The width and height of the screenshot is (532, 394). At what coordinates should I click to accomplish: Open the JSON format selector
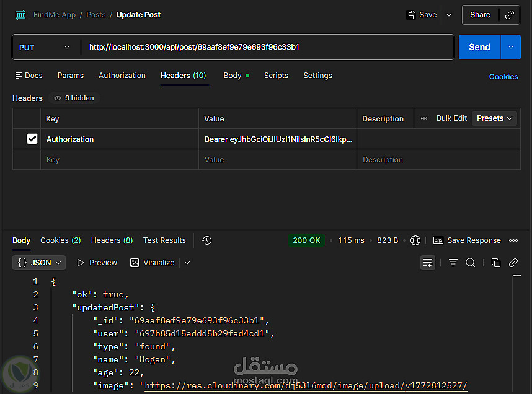pyautogui.click(x=39, y=263)
